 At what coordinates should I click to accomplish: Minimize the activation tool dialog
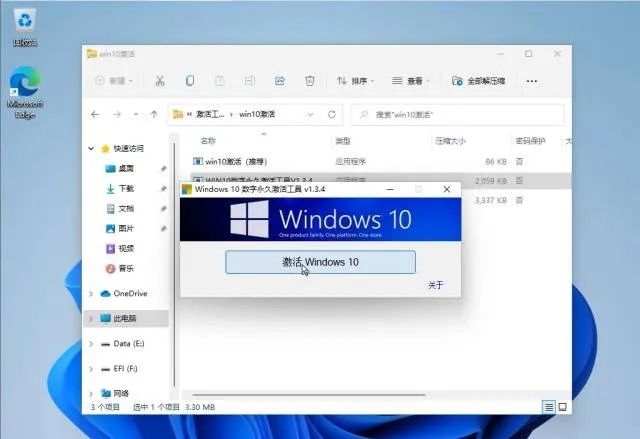pyautogui.click(x=390, y=189)
